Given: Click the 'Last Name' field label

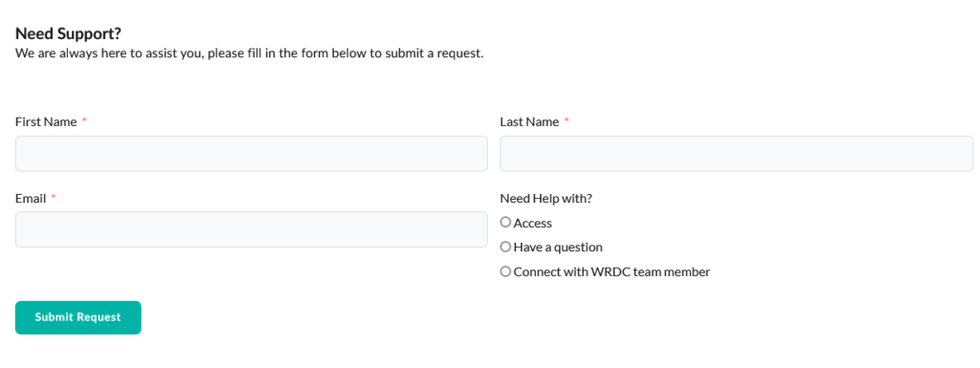Looking at the screenshot, I should click(529, 121).
